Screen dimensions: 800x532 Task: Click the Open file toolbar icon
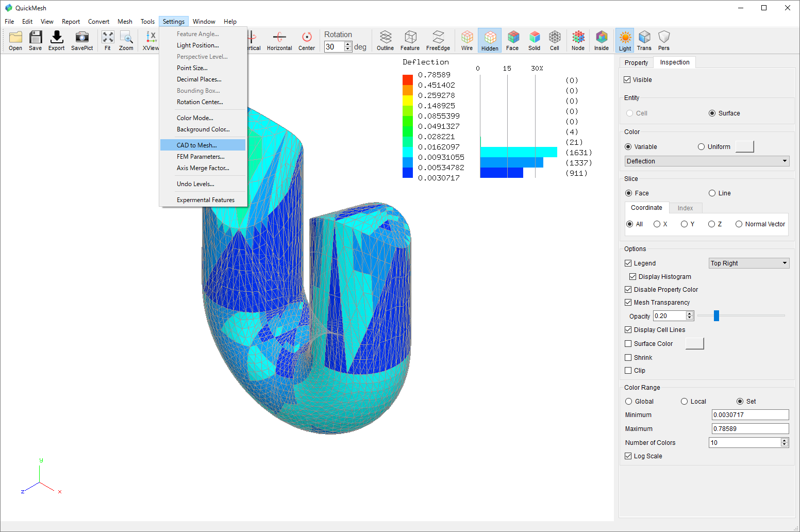[x=15, y=40]
